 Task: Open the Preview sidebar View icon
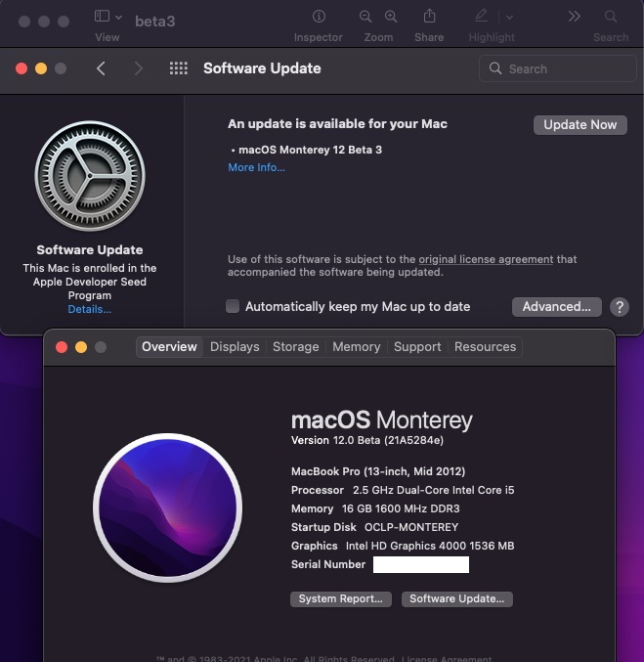pos(102,17)
